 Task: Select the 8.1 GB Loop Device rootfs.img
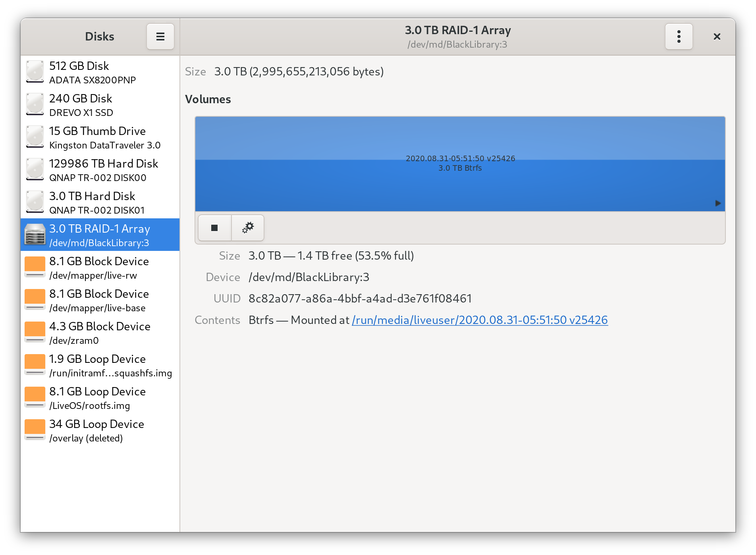(100, 397)
